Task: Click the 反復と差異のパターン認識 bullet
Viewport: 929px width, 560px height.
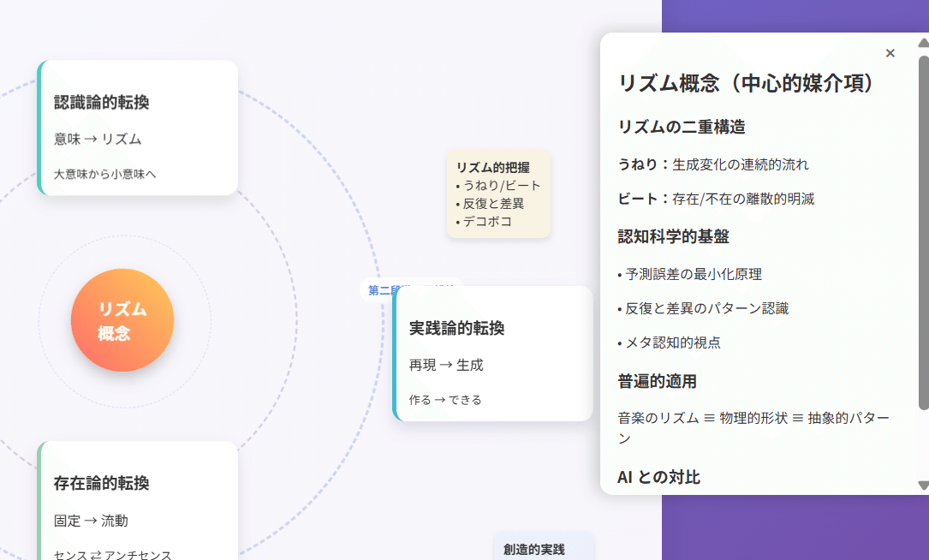Action: (x=703, y=308)
